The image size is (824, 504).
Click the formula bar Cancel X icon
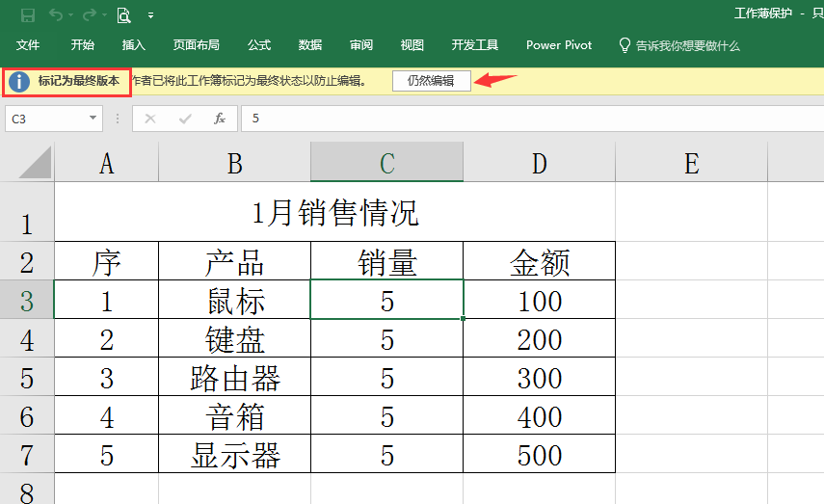pos(150,119)
